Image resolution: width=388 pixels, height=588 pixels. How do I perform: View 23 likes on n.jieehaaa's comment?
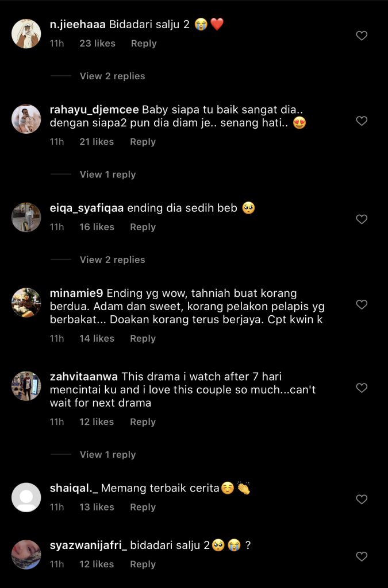coord(97,43)
